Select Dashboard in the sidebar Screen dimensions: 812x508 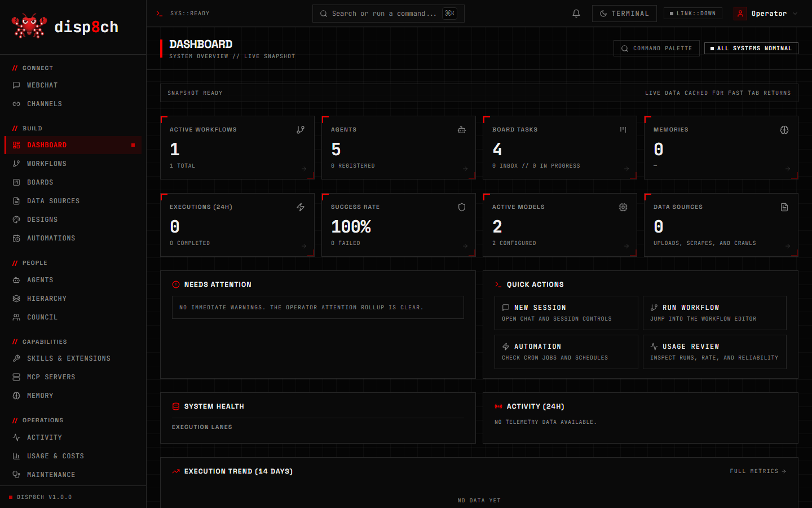[x=73, y=145]
